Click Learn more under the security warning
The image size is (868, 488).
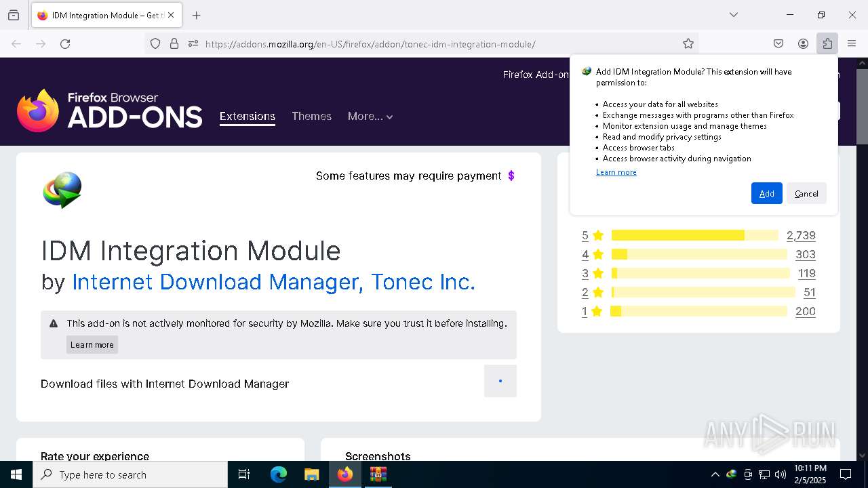[92, 344]
